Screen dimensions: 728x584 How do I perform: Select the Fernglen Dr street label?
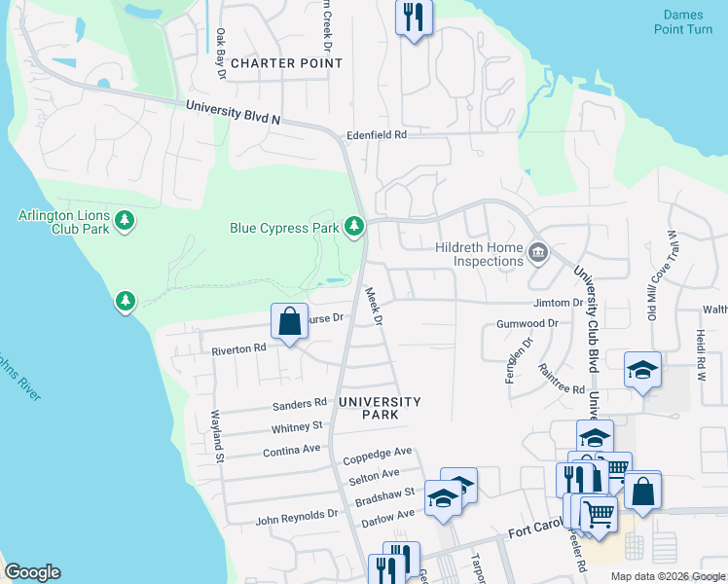pos(519,361)
